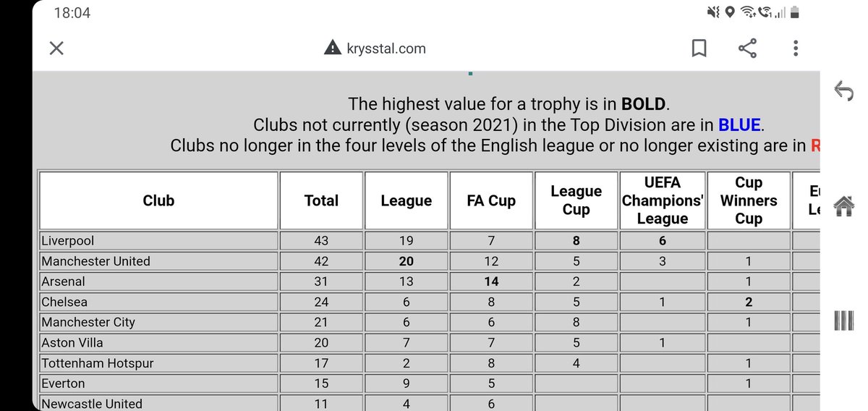868x411 pixels.
Task: Select the League column header
Action: 406,200
